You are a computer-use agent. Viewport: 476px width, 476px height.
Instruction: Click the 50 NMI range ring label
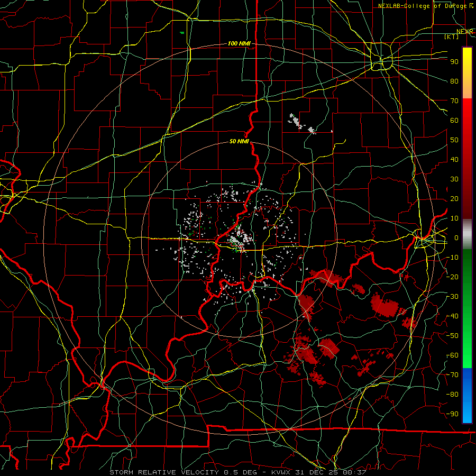[x=239, y=141]
